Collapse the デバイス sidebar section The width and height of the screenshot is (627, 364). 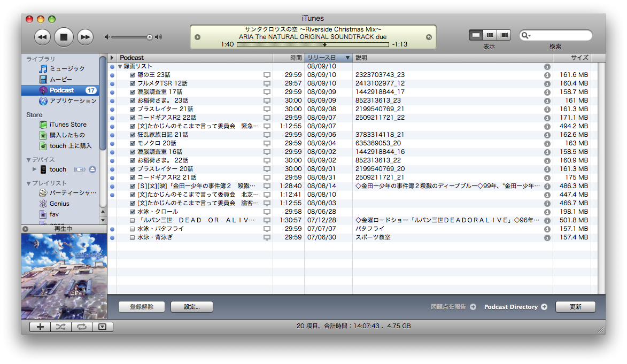click(28, 160)
